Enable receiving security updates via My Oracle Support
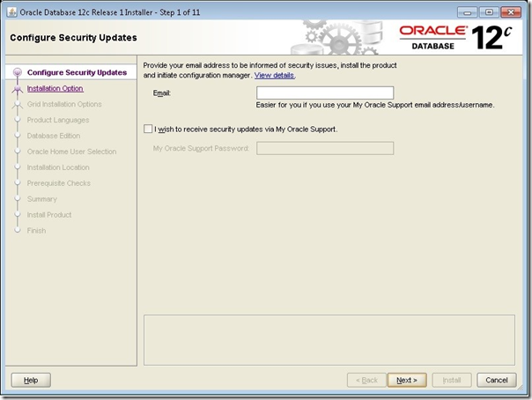Viewport: 532px width, 400px height. click(x=148, y=129)
